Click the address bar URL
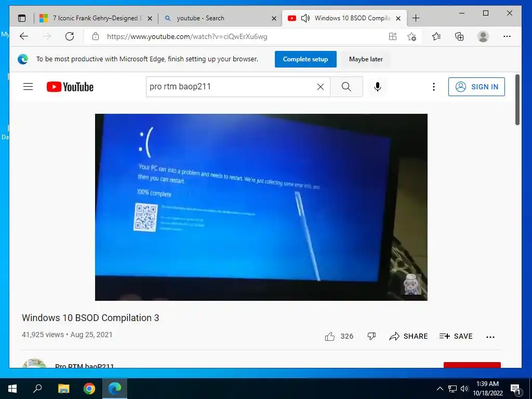 click(x=187, y=37)
